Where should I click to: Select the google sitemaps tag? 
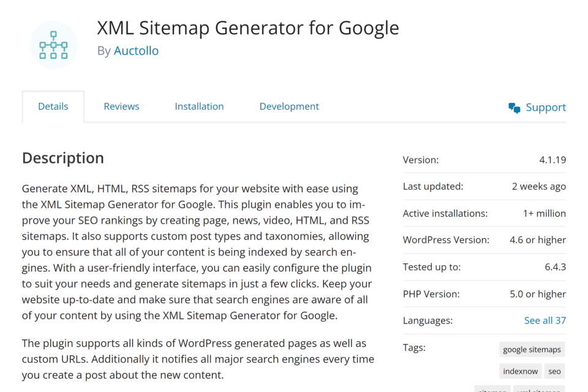[x=532, y=349]
